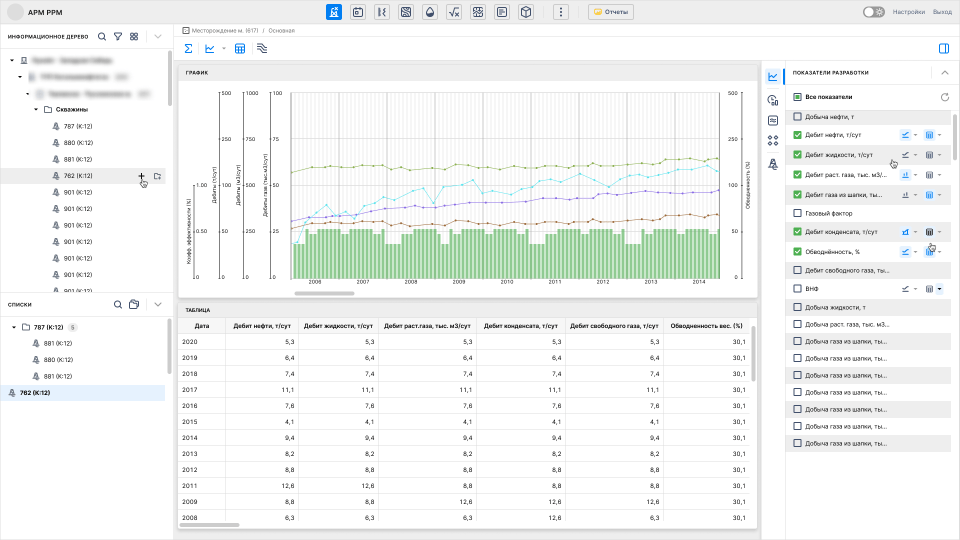Open Настройки link

pos(908,12)
